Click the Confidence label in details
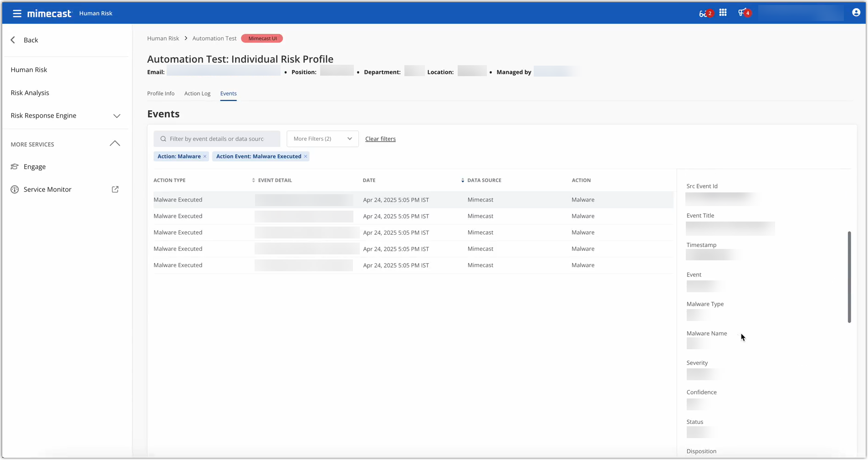This screenshot has height=460, width=868. tap(701, 393)
